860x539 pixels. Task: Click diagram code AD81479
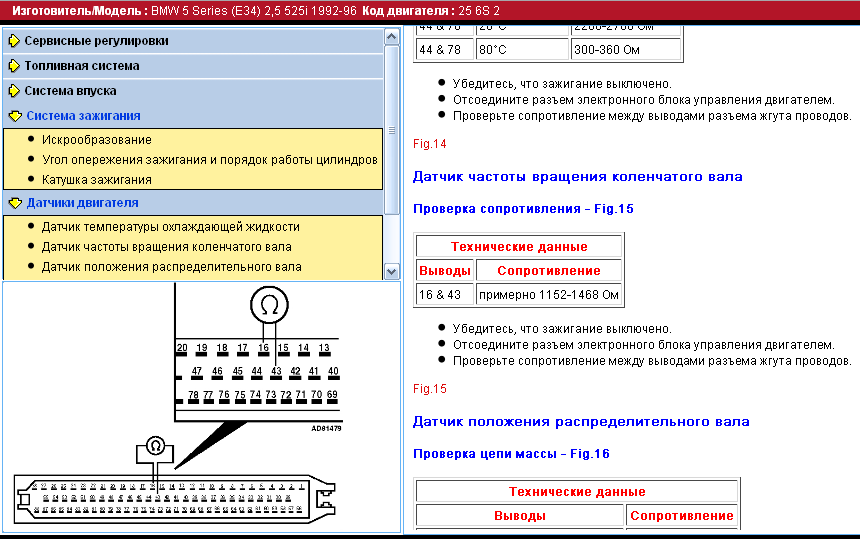(x=326, y=429)
